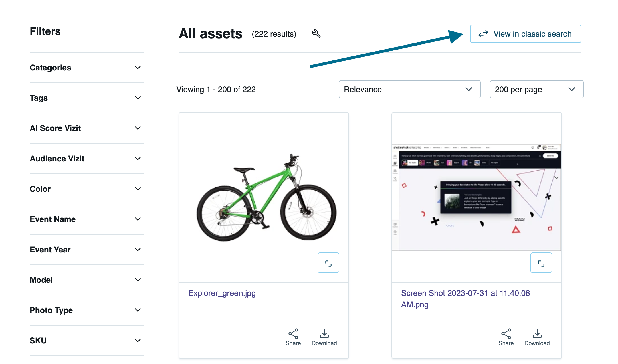
Task: Expand the Tags filter
Action: click(138, 98)
